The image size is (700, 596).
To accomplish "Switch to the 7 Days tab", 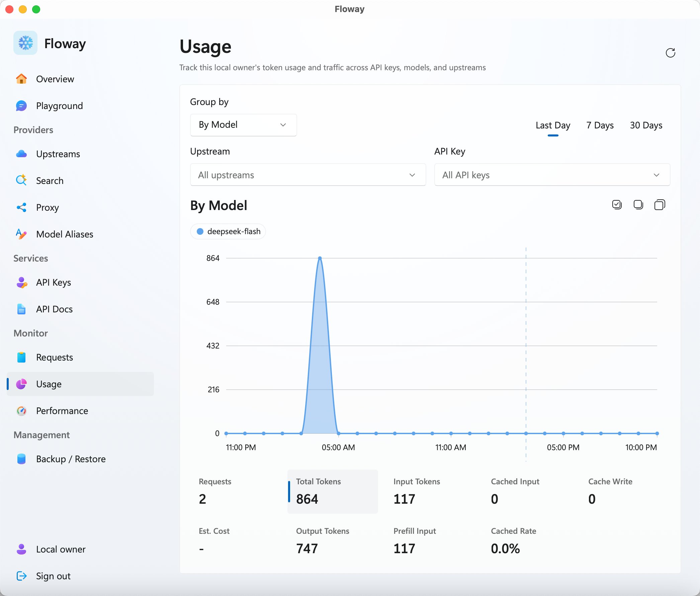I will click(600, 126).
